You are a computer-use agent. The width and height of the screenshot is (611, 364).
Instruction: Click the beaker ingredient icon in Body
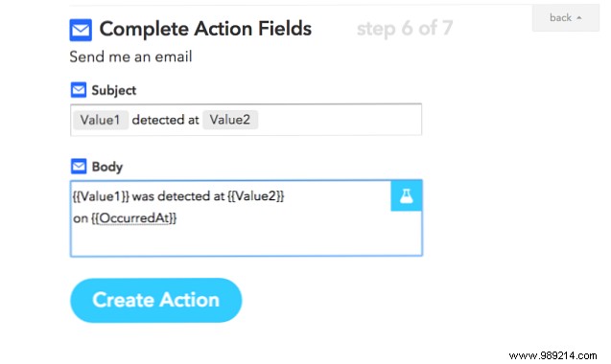(407, 195)
